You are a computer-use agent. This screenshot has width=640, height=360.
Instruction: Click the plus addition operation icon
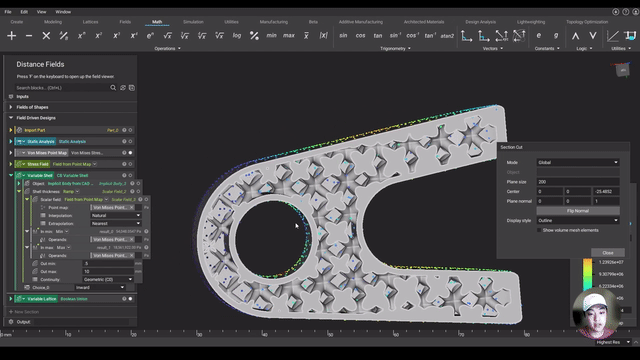[x=11, y=36]
